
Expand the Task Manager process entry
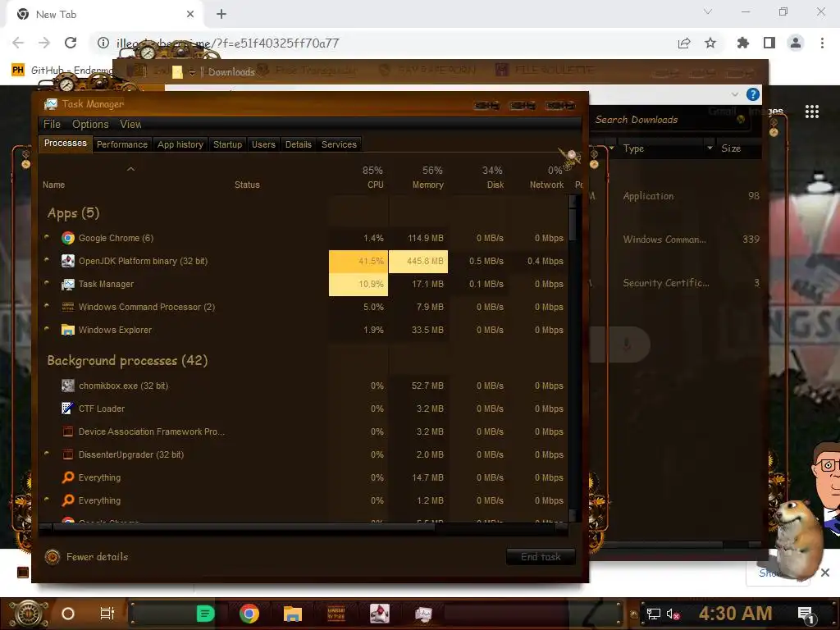point(47,282)
